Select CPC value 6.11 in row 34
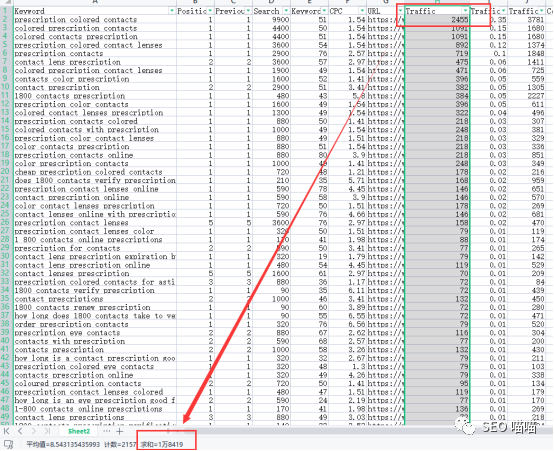554x451 pixels. click(x=348, y=290)
